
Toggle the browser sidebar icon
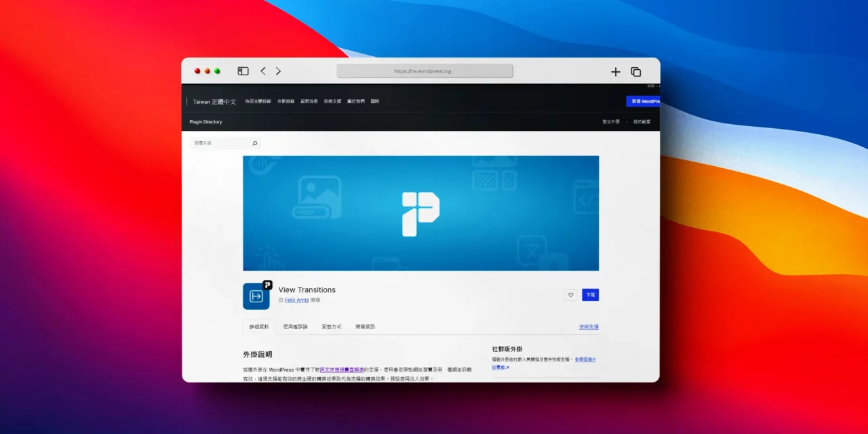point(243,71)
